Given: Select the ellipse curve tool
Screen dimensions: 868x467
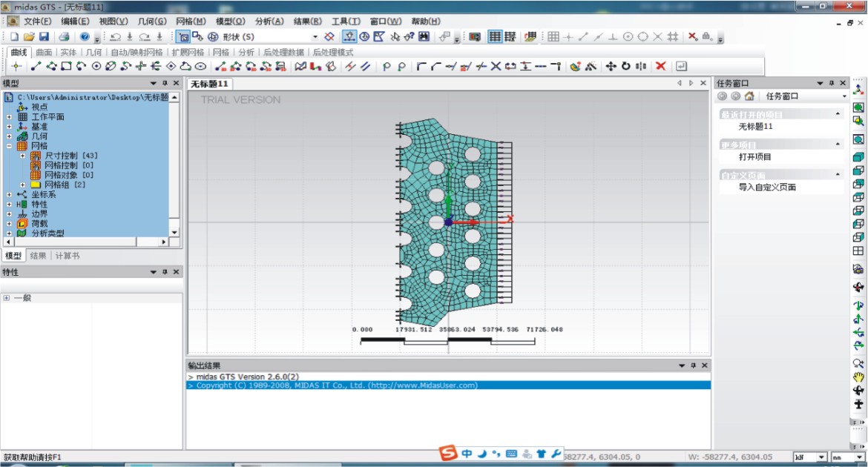Looking at the screenshot, I should click(200, 67).
